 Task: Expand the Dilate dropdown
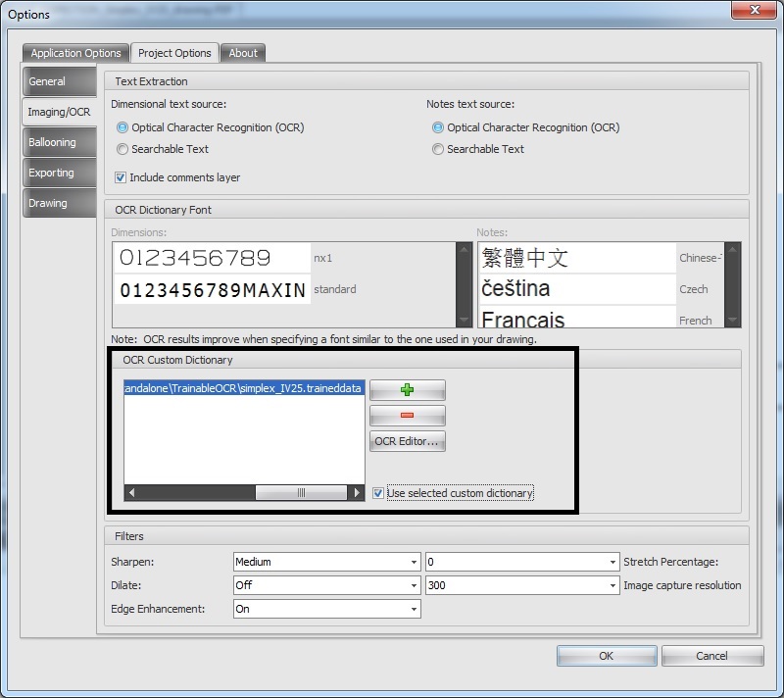click(326, 585)
